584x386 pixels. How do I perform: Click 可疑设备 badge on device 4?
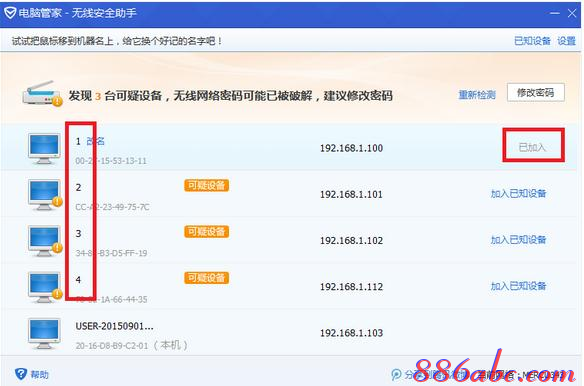[x=206, y=278]
